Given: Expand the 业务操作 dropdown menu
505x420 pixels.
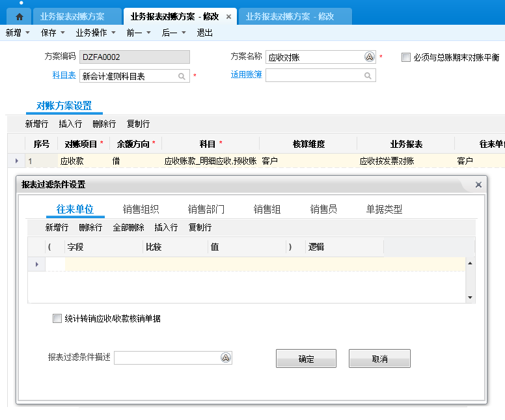Looking at the screenshot, I should [x=96, y=33].
